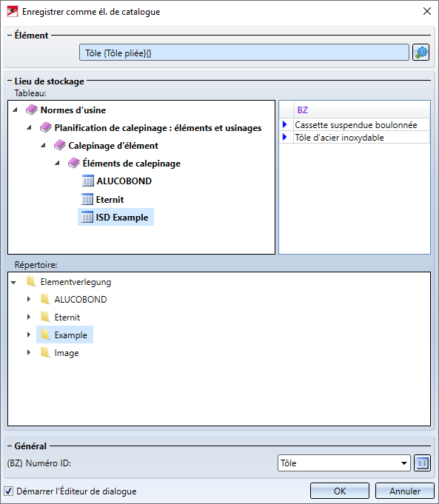Click the Tôle {Tôle pliée}{} element field

pos(244,53)
